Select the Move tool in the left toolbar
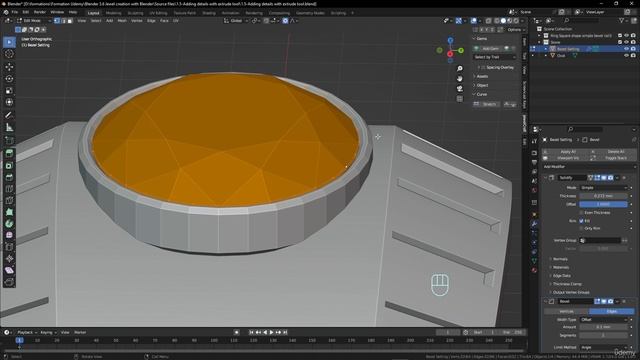 click(x=9, y=67)
